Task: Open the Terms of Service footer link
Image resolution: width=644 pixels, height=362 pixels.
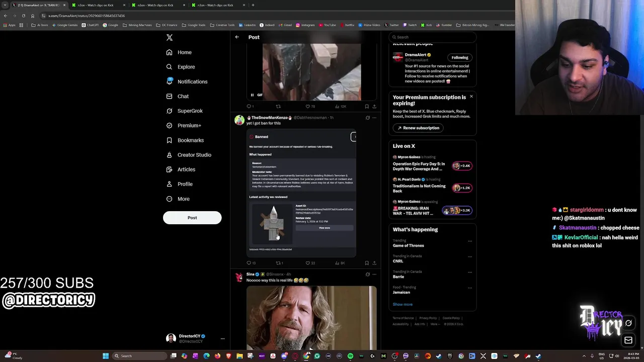Action: coord(403,318)
